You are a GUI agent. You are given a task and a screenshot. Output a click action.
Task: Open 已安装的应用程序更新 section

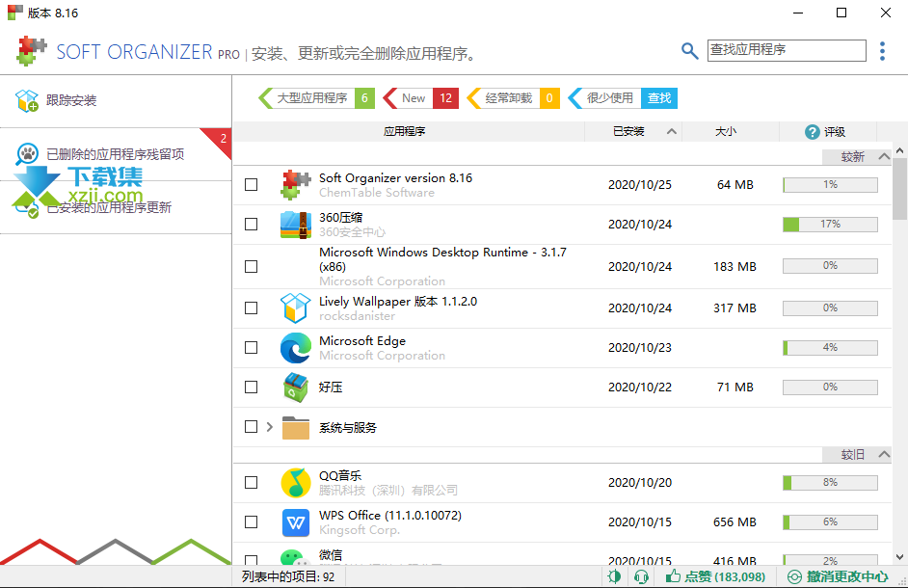click(116, 207)
